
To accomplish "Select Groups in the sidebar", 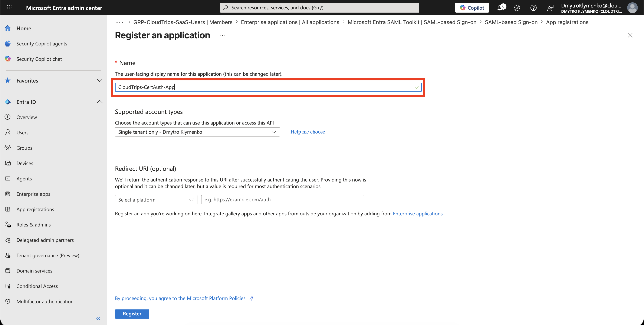I will tap(24, 148).
